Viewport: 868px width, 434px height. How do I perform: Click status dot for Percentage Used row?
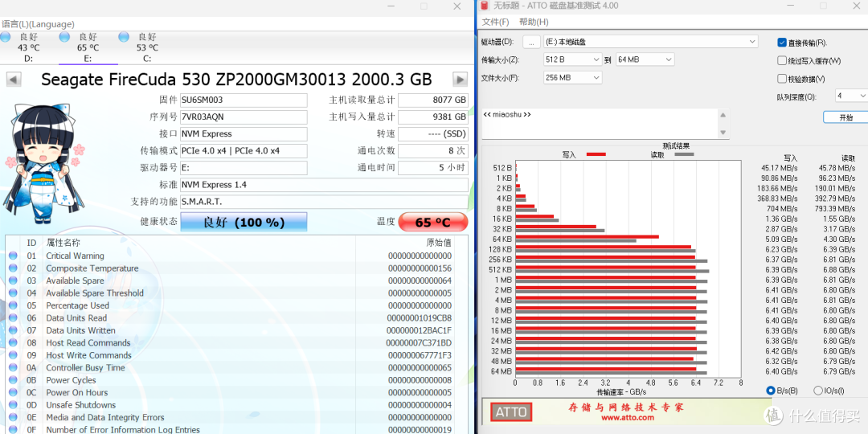coord(14,305)
